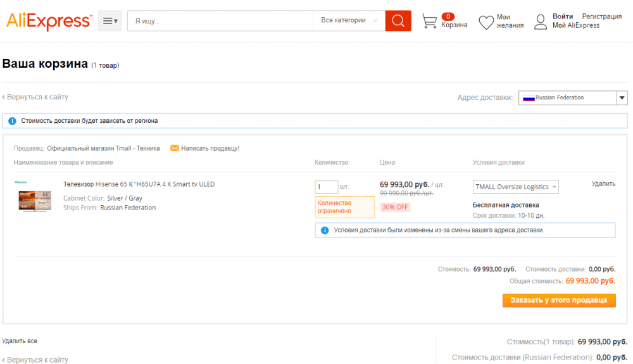Click the blue info icon near delivery cost note
633x364 pixels.
click(12, 121)
